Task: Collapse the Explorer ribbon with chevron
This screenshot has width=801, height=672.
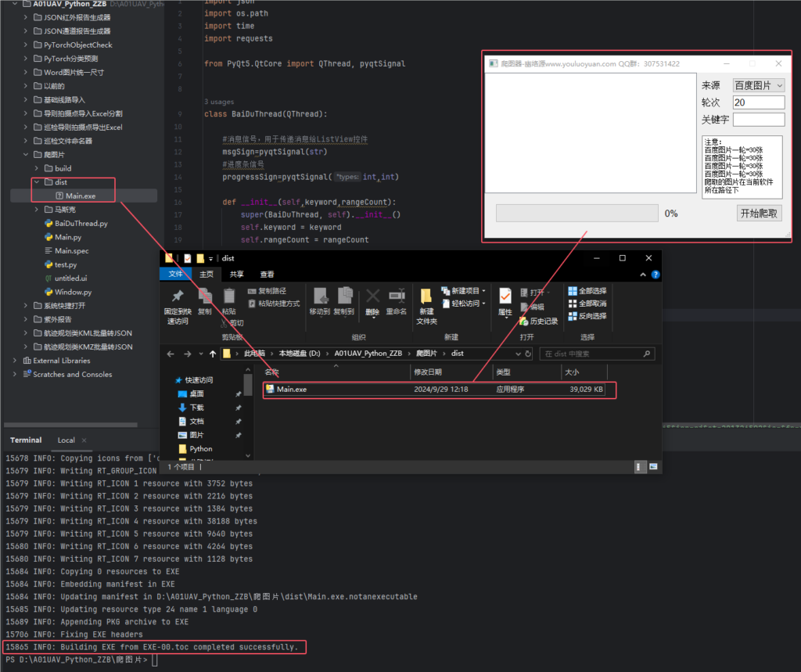Action: point(643,275)
